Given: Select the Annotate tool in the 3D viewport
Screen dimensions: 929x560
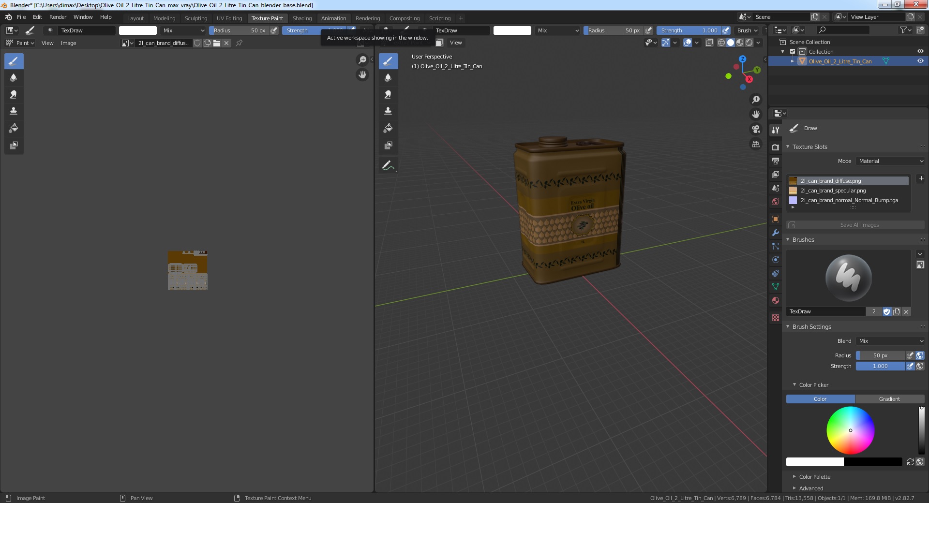Looking at the screenshot, I should click(388, 166).
